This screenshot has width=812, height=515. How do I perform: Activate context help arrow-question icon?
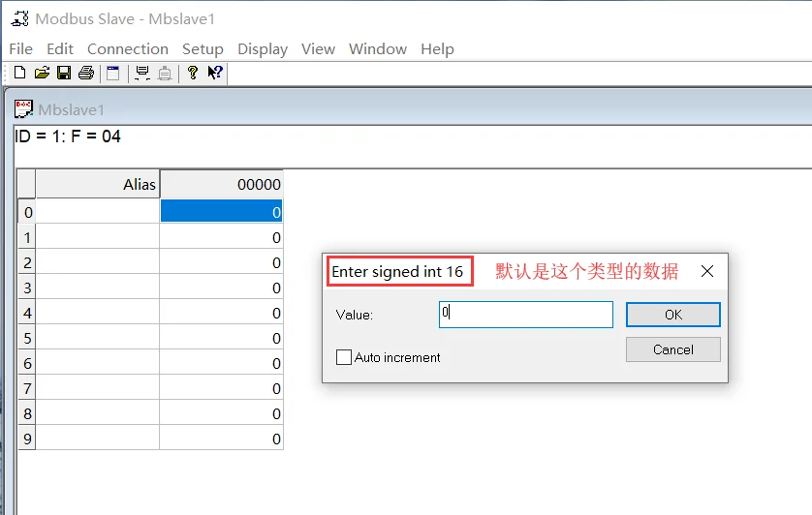coord(215,73)
